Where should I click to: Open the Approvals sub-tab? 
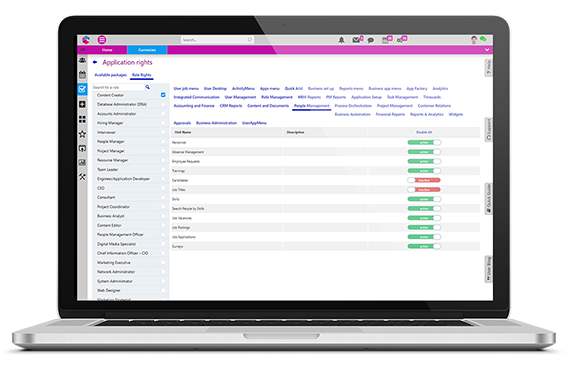[182, 123]
